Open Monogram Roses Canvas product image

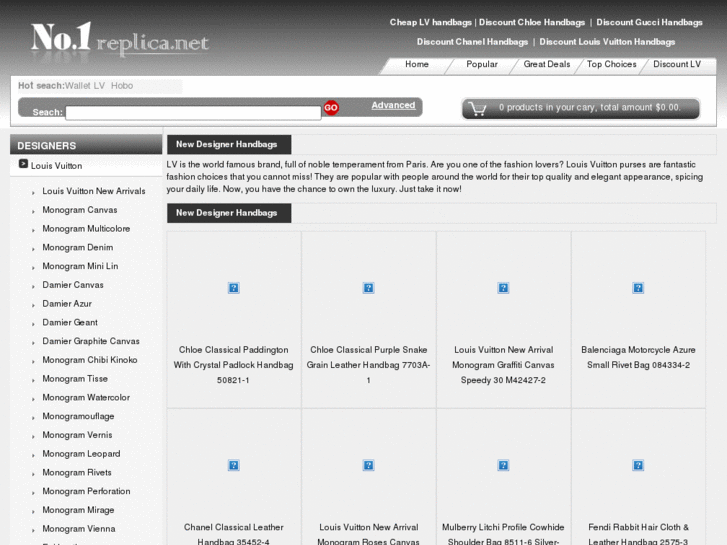pos(369,465)
